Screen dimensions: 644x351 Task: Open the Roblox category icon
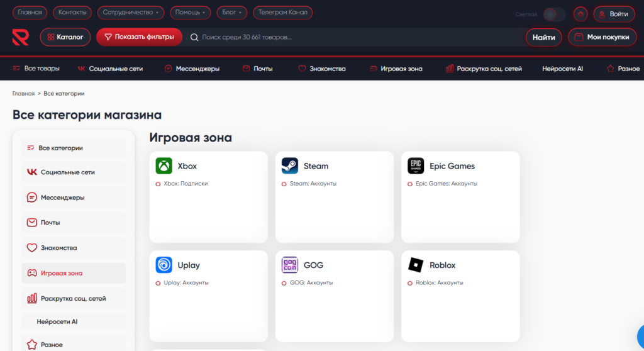[x=416, y=265]
